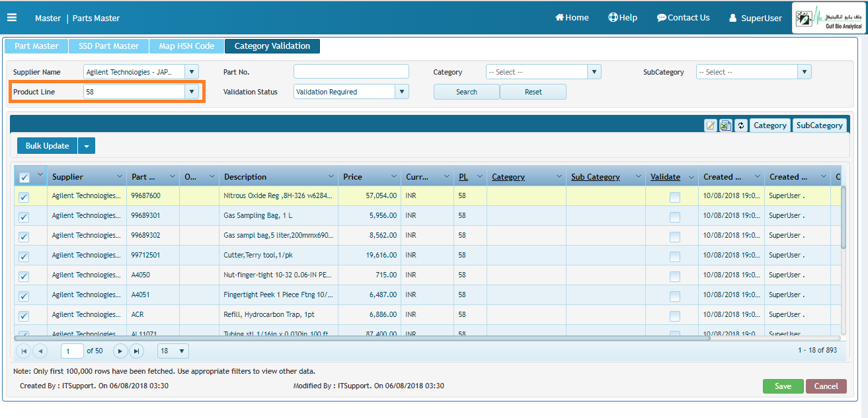Open the Supplier Name dropdown
This screenshot has width=868, height=418.
point(192,72)
